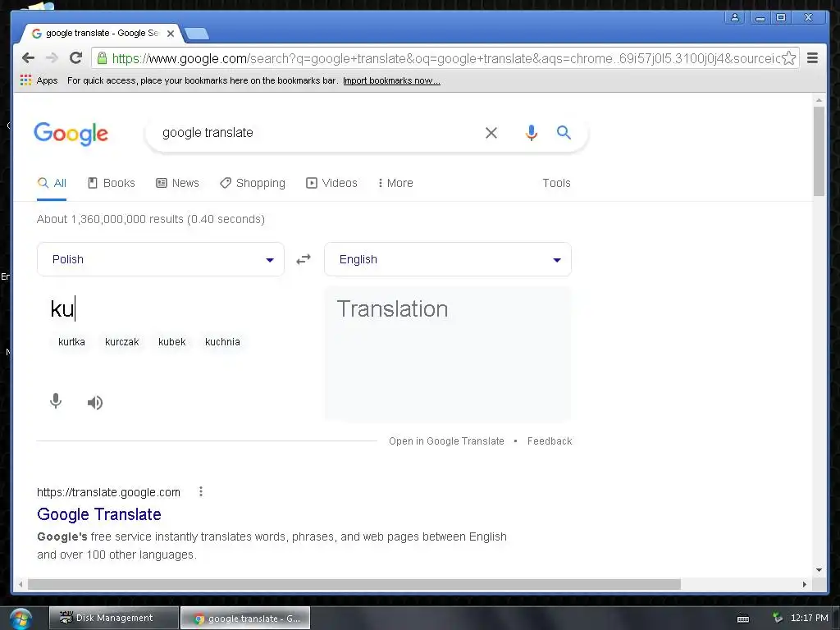Click the Google logo
The image size is (840, 630).
click(71, 134)
